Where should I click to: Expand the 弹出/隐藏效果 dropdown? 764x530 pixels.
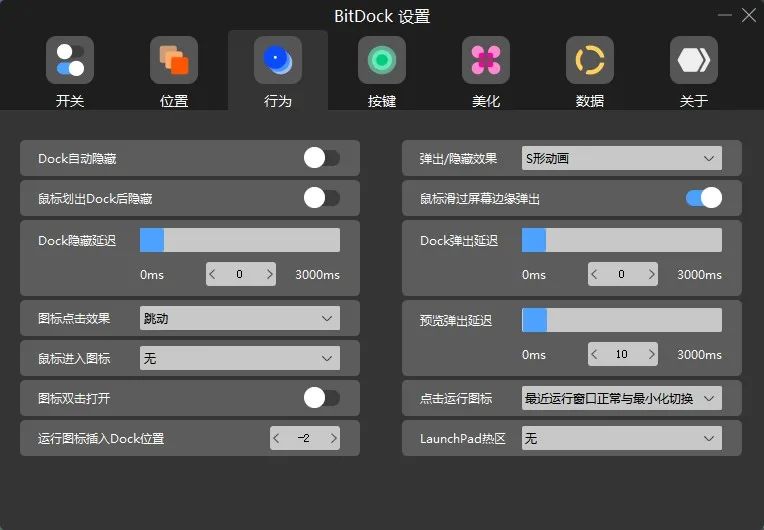point(621,158)
